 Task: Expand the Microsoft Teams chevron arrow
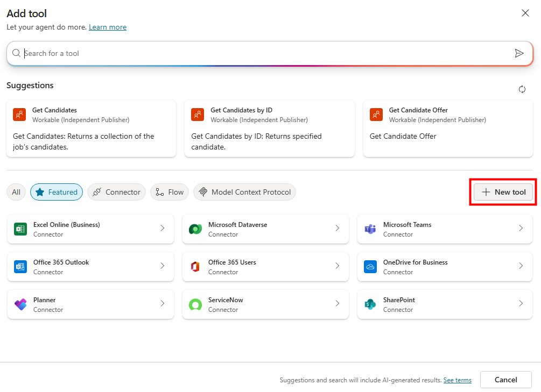pos(521,229)
